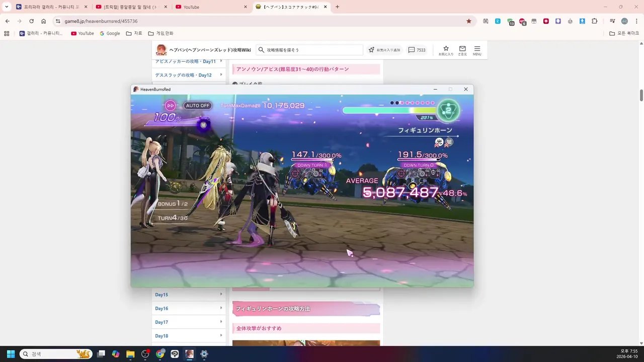This screenshot has width=644, height=362.
Task: Expand the Day18 sidebar item
Action: (189, 336)
